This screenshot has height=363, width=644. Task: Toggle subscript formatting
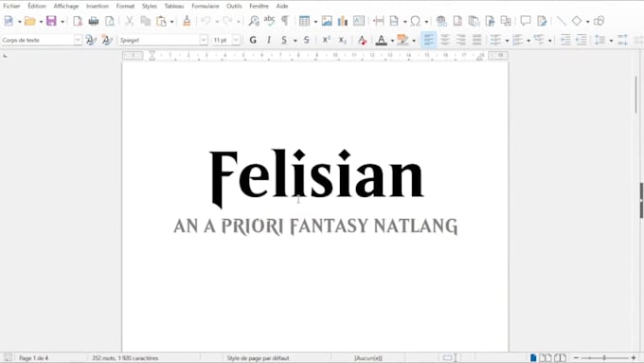342,40
